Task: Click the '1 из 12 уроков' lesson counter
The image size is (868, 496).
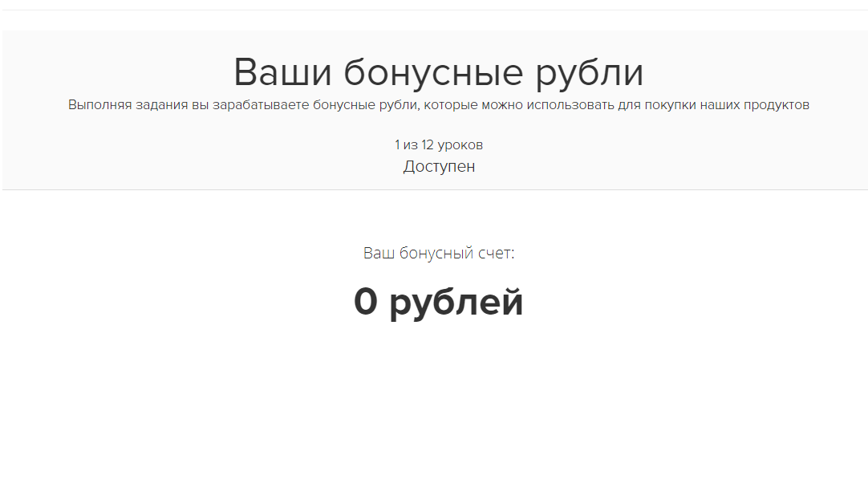Action: [439, 145]
